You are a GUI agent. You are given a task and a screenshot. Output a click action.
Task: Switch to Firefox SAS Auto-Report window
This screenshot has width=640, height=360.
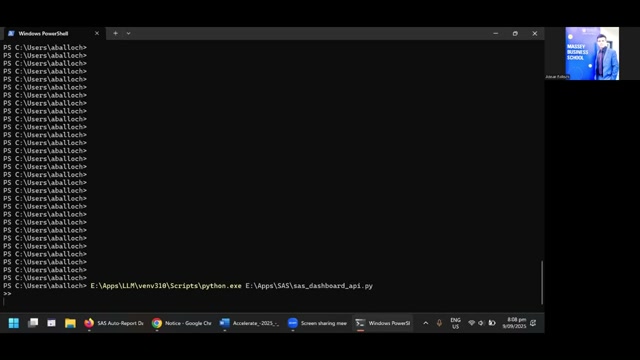point(114,323)
